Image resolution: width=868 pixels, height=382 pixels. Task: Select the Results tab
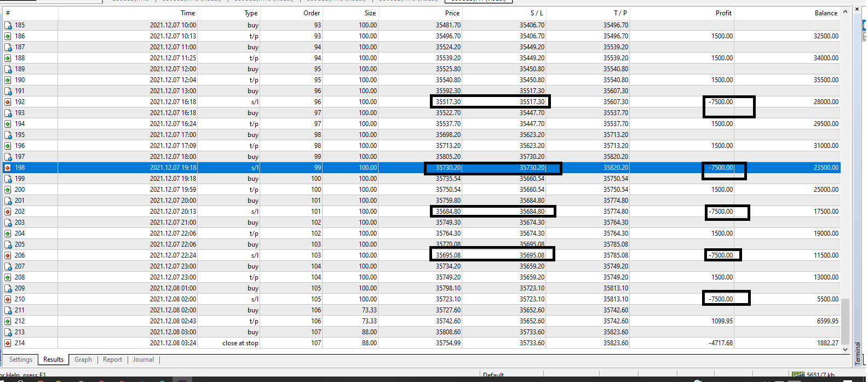(x=53, y=360)
